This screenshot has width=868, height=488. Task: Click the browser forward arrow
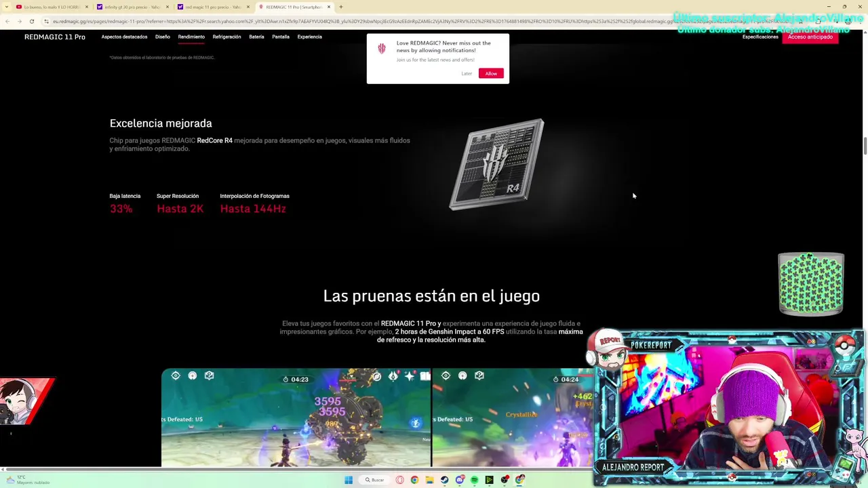coord(19,21)
